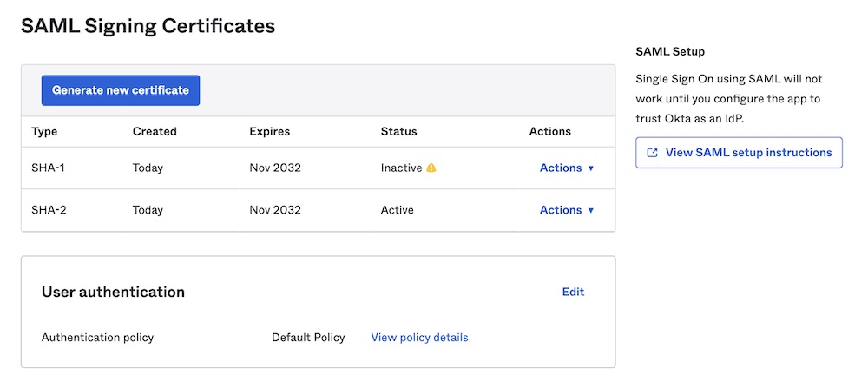Click the Status column header
The height and width of the screenshot is (388, 868).
click(x=398, y=131)
